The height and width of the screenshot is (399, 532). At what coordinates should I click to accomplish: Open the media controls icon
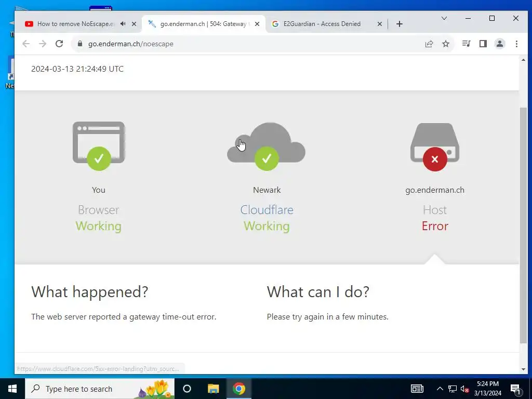[466, 44]
